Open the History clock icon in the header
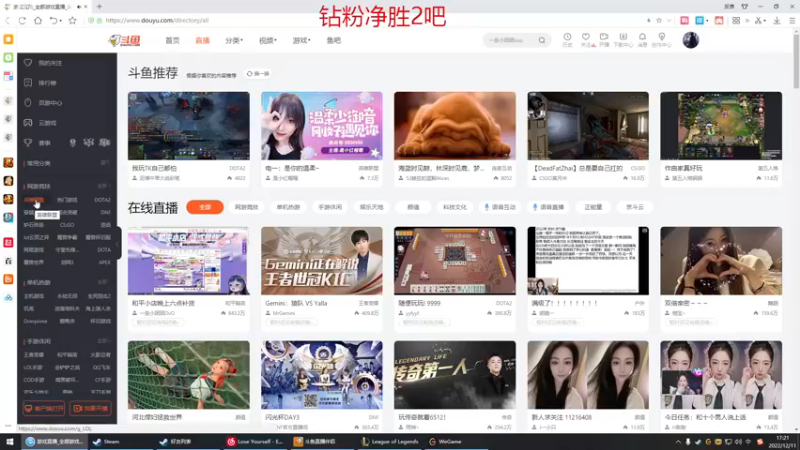 (x=567, y=37)
